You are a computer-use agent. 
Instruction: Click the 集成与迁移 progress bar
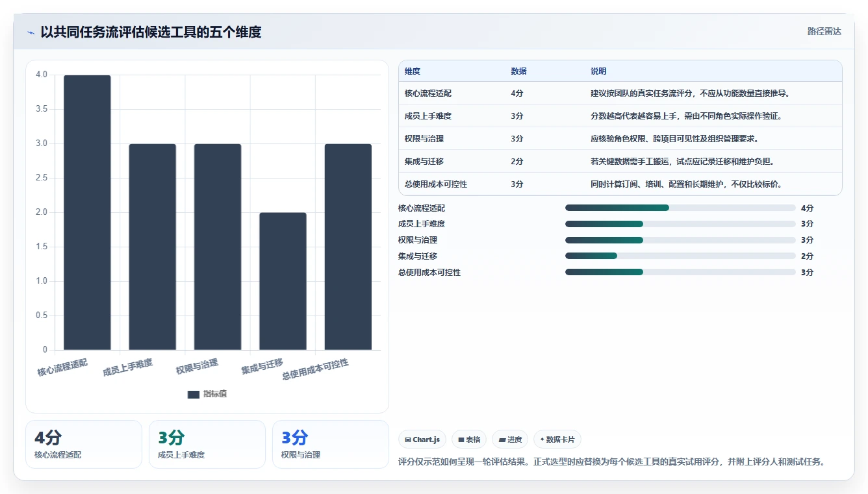pyautogui.click(x=680, y=256)
